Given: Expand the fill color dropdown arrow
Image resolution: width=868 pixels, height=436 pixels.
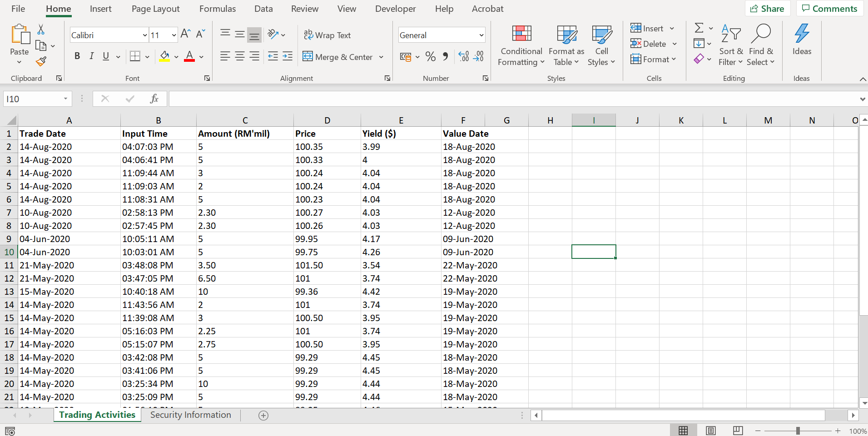Looking at the screenshot, I should 176,57.
